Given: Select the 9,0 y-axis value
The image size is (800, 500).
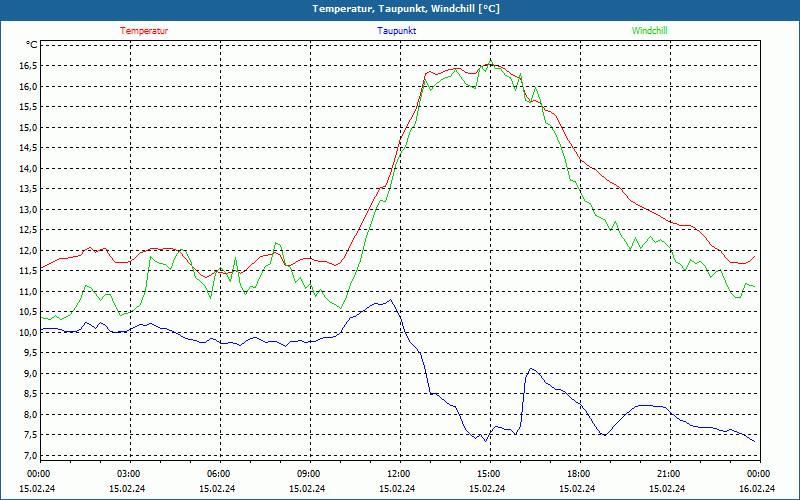Looking at the screenshot, I should 30,373.
